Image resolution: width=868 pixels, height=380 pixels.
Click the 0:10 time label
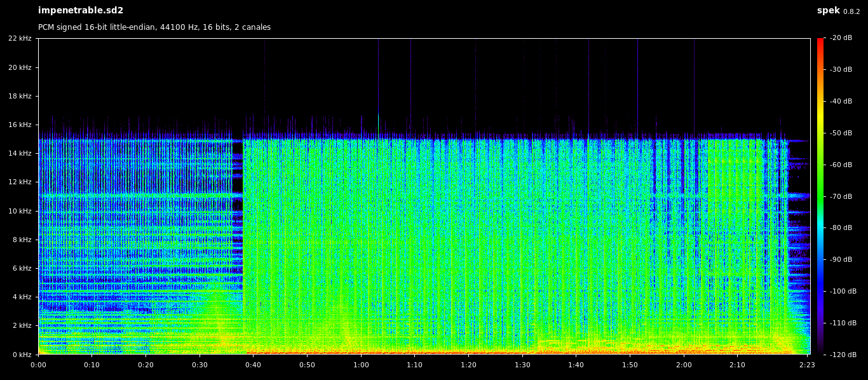[92, 365]
